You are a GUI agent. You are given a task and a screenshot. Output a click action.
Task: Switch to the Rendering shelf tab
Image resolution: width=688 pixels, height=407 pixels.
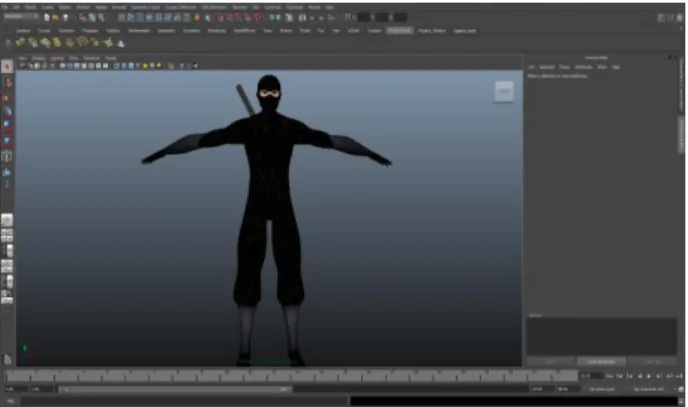216,31
